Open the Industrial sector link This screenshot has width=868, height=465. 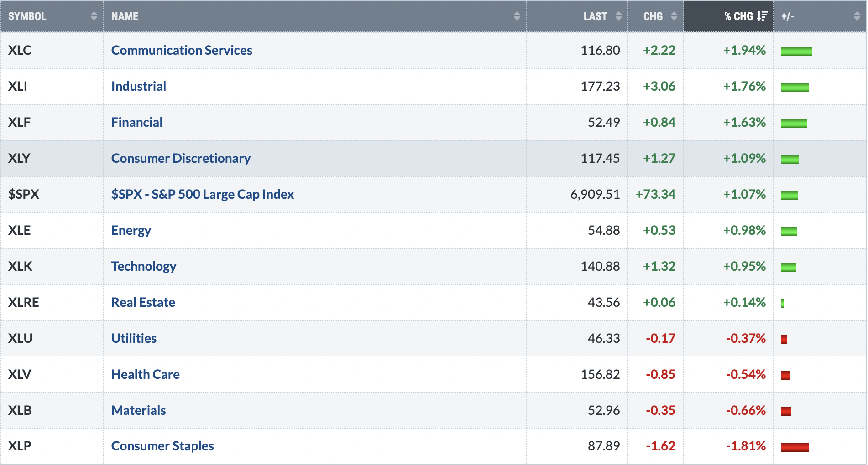coord(139,86)
